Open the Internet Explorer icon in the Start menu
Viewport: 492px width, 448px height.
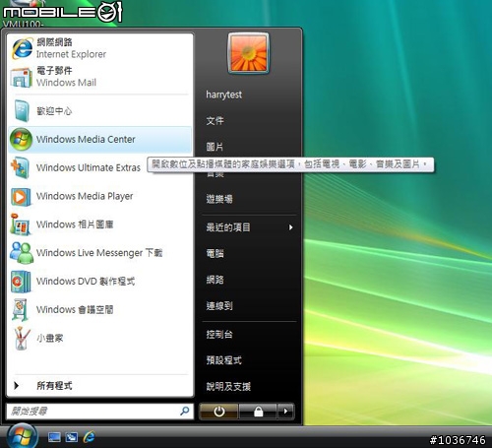[22, 48]
